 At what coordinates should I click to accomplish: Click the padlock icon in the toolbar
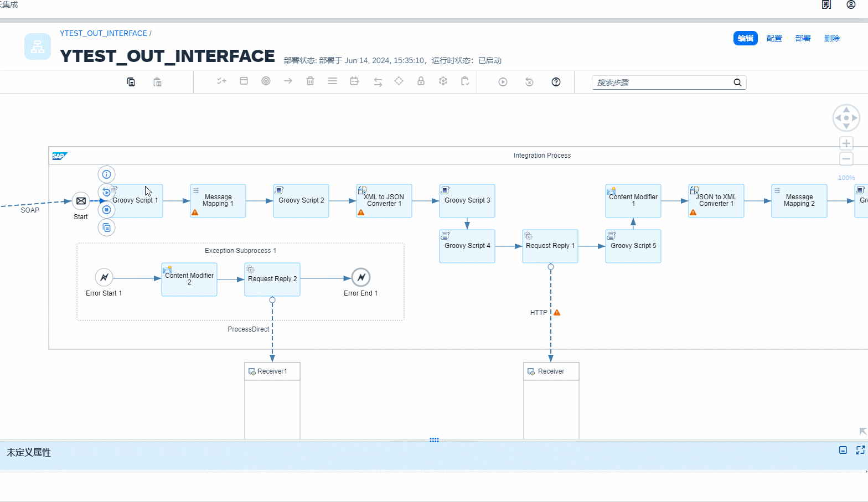[x=421, y=81]
